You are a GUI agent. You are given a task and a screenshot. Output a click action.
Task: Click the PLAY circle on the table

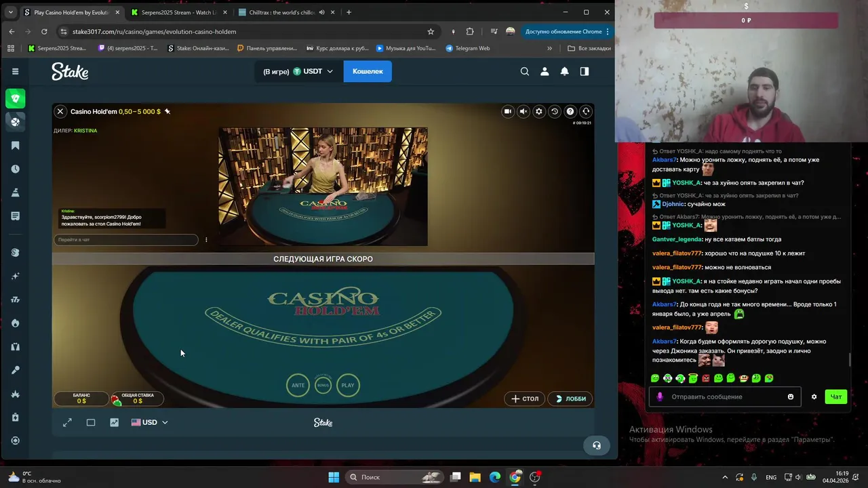(348, 385)
